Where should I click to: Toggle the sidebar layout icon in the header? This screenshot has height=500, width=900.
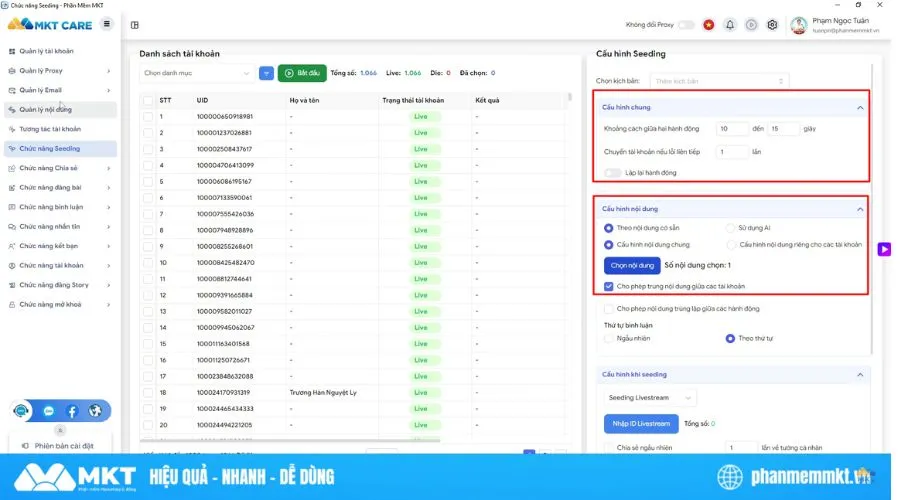pyautogui.click(x=135, y=25)
